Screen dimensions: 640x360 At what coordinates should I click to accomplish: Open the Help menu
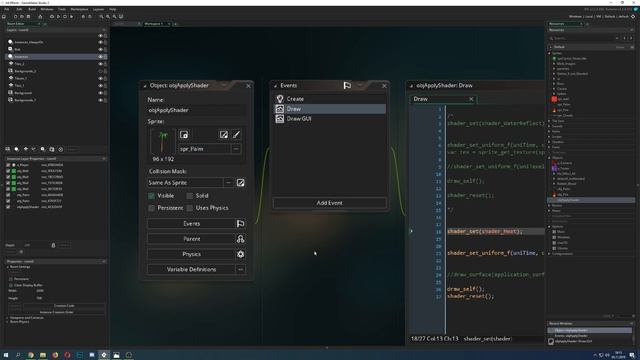113,9
